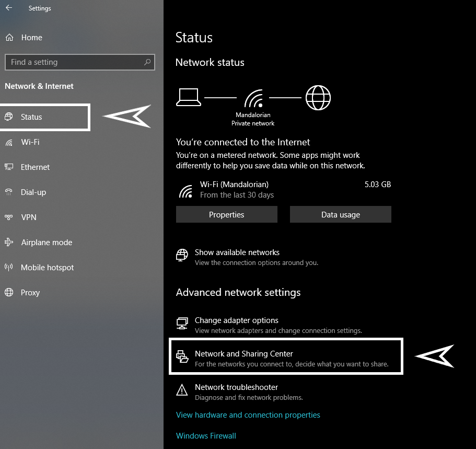Click the Network troubleshooter warning icon
476x449 pixels.
point(182,390)
